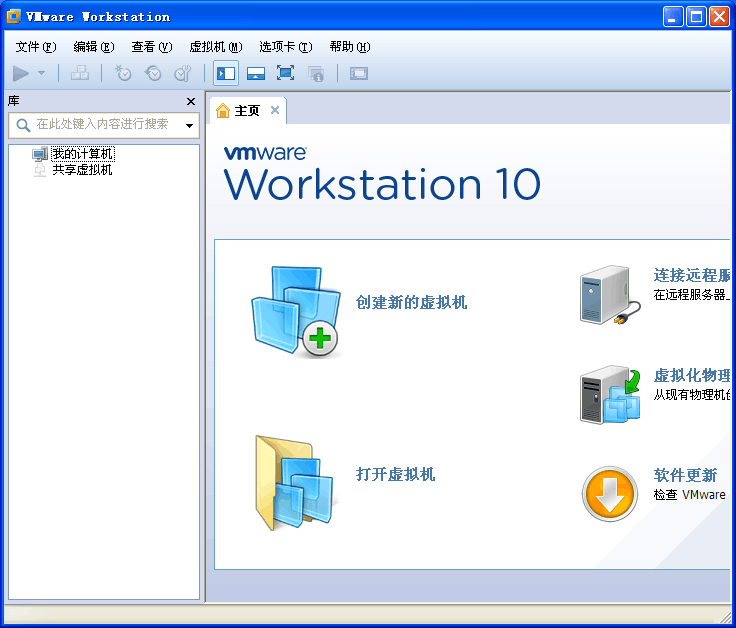This screenshot has height=628, width=736.
Task: Open the power options dropdown arrow
Action: pyautogui.click(x=42, y=73)
